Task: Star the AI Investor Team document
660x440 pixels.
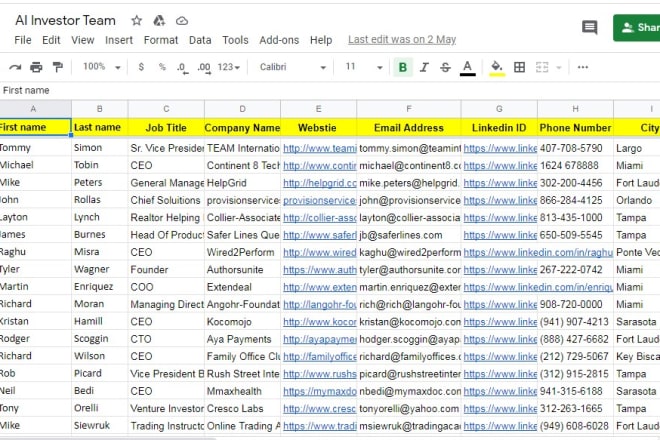Action: coord(136,20)
